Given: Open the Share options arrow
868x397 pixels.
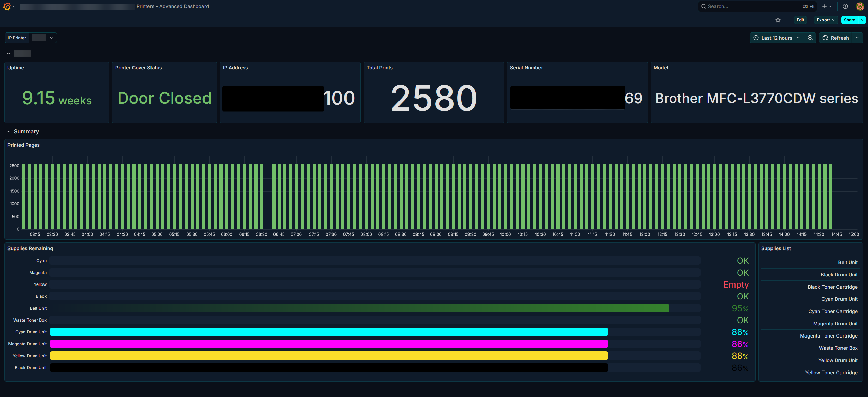Looking at the screenshot, I should tap(862, 20).
